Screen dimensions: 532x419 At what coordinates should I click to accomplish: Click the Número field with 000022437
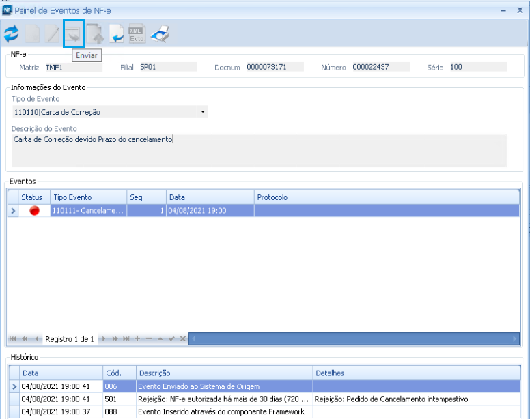pyautogui.click(x=380, y=67)
